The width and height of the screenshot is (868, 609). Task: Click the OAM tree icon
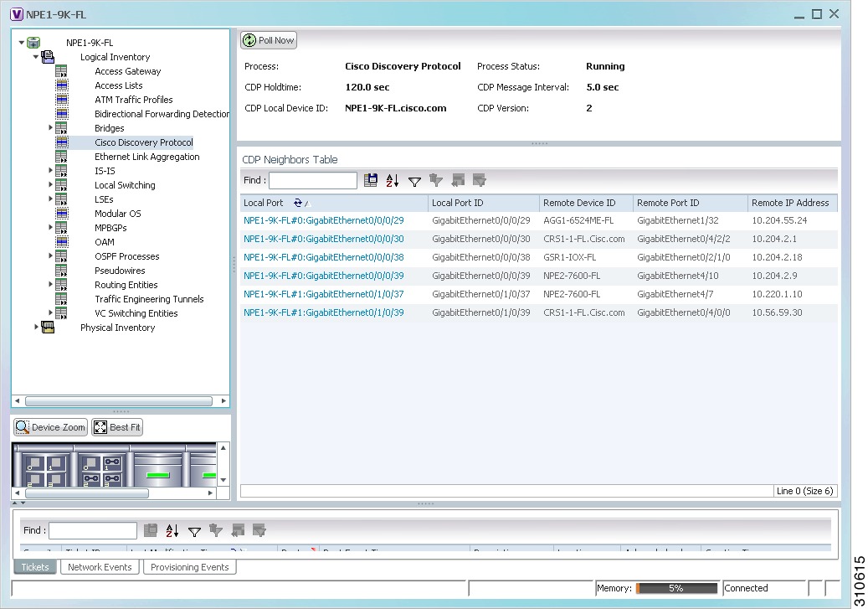point(61,242)
